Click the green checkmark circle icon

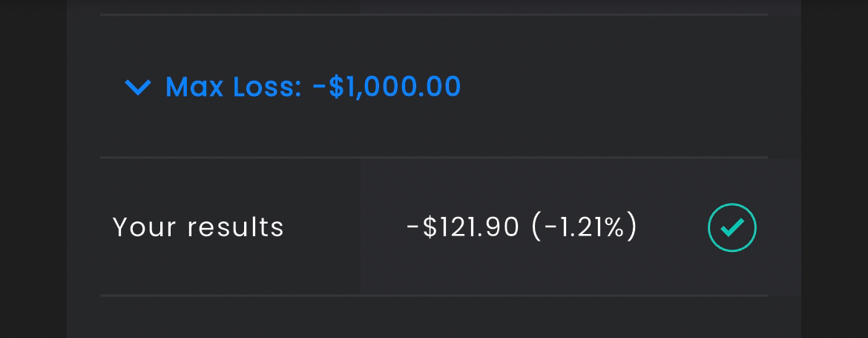tap(731, 228)
